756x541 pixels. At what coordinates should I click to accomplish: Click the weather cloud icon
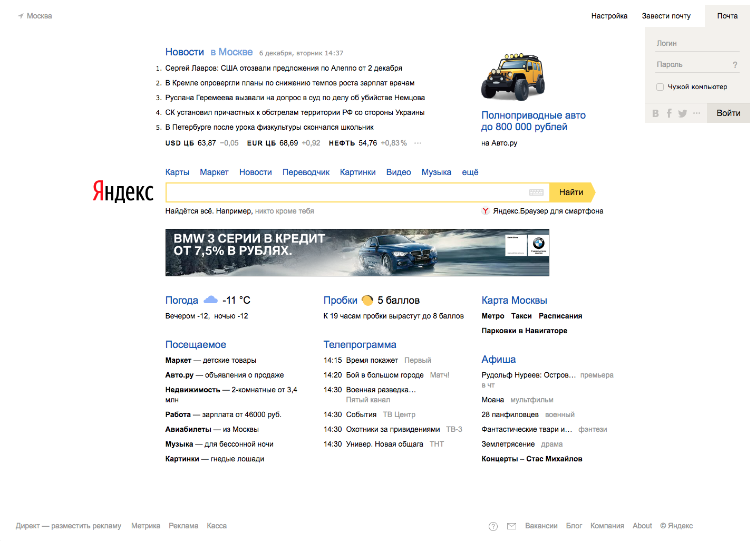(x=210, y=300)
